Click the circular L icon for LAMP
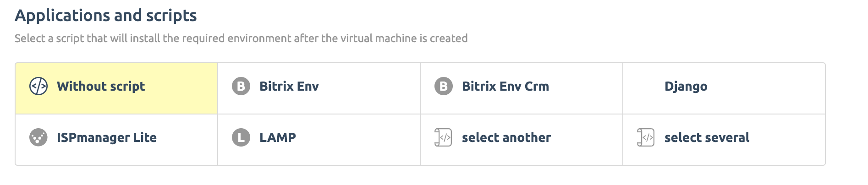The image size is (868, 185). click(241, 137)
